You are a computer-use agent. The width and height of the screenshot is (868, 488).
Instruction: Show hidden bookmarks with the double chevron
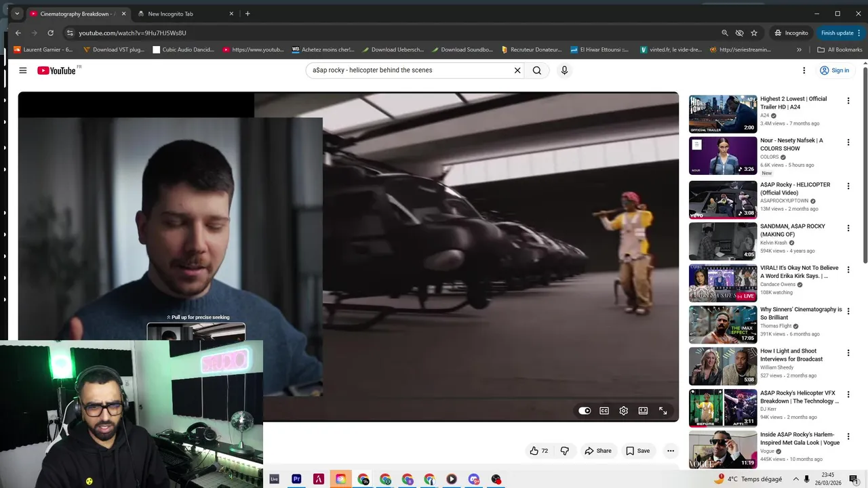pos(799,49)
